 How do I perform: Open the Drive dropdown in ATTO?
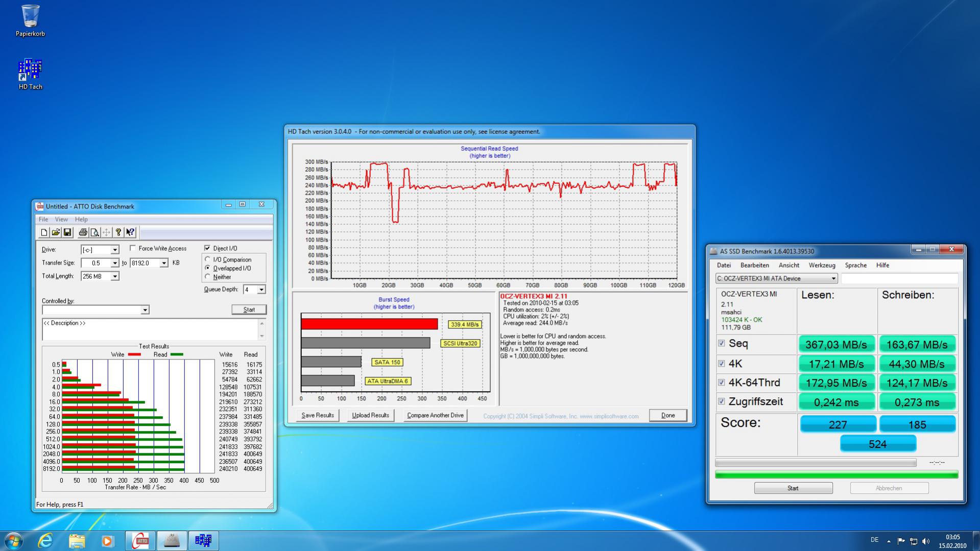[x=115, y=250]
